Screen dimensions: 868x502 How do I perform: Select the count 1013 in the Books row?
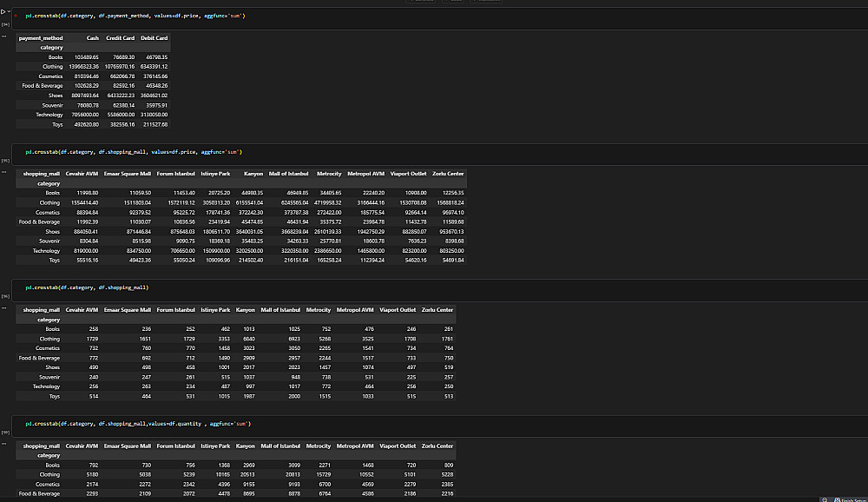[x=249, y=329]
